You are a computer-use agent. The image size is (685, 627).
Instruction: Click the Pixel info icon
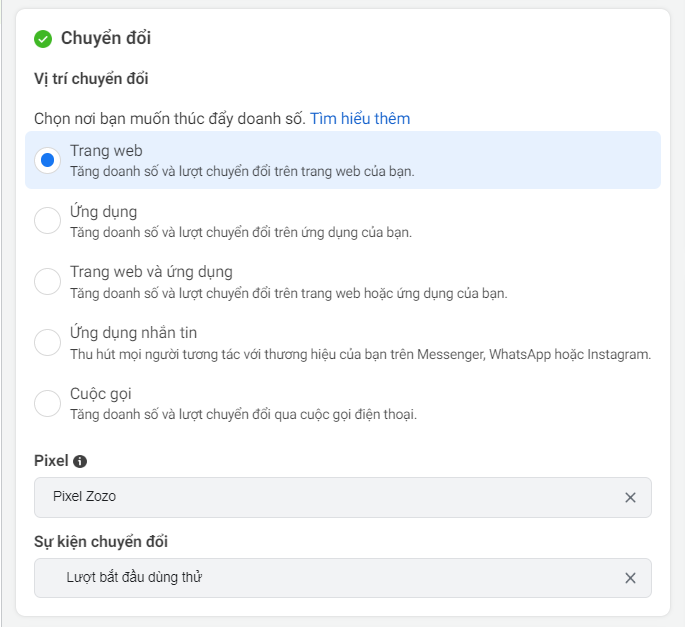pyautogui.click(x=80, y=461)
